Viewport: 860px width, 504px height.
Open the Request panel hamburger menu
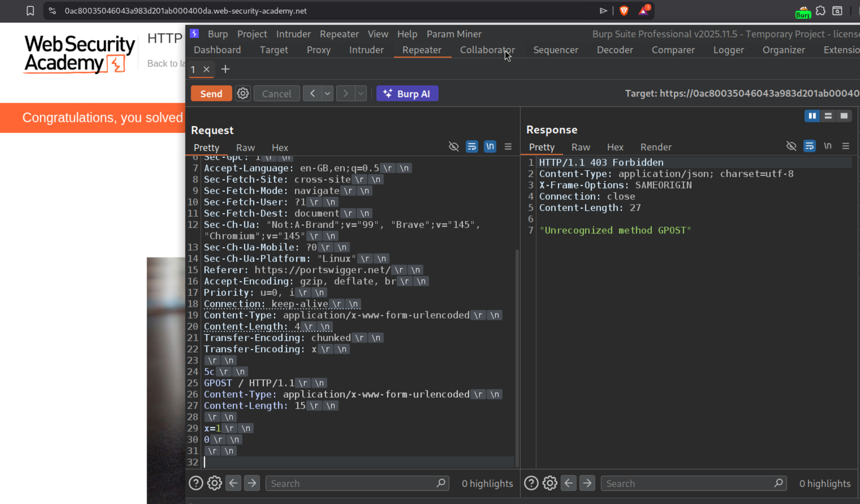[508, 147]
